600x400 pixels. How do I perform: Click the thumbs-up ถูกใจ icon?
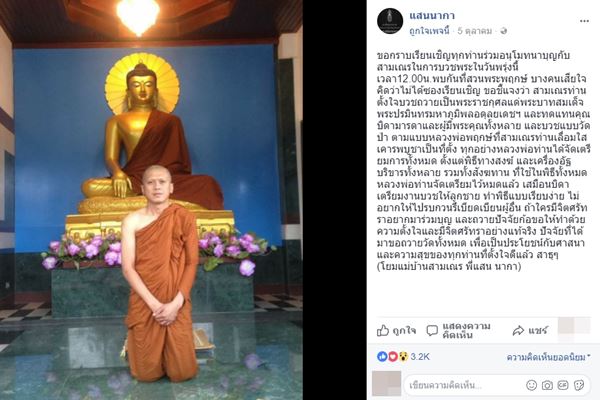click(383, 331)
